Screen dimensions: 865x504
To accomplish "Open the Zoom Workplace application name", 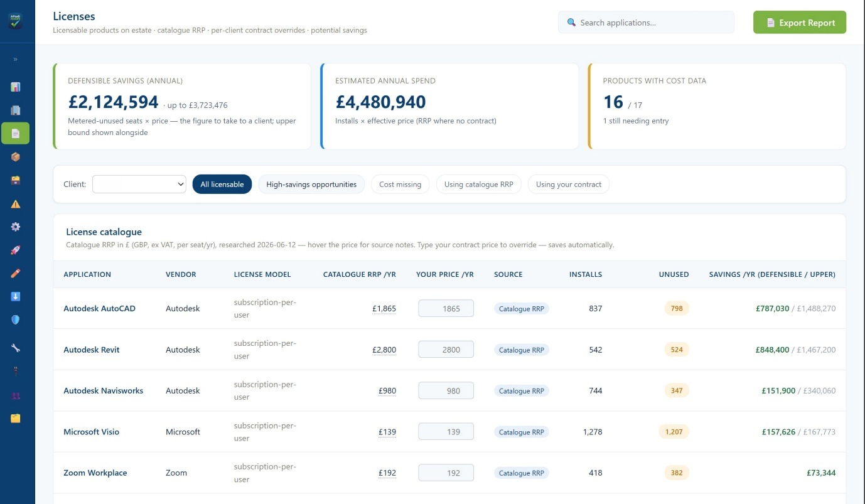I will (x=95, y=473).
